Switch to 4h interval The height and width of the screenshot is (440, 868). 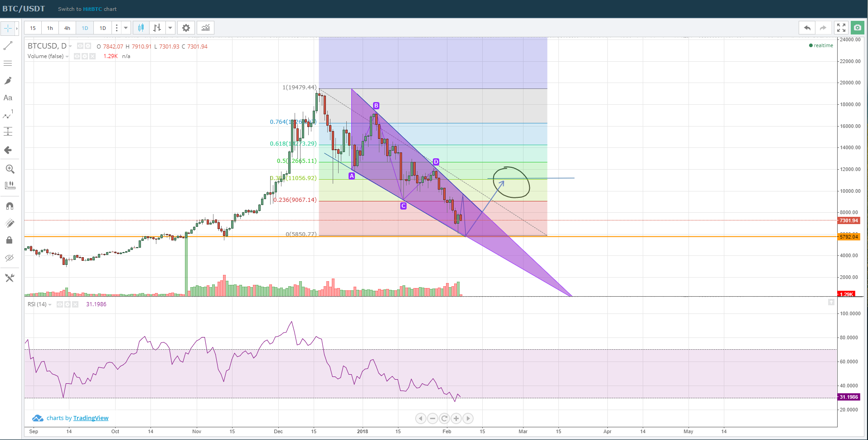point(67,28)
